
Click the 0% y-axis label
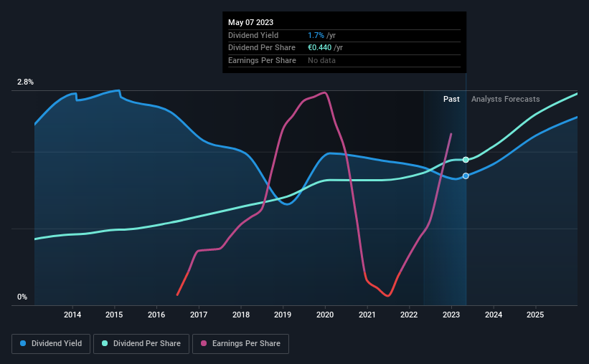tap(22, 297)
